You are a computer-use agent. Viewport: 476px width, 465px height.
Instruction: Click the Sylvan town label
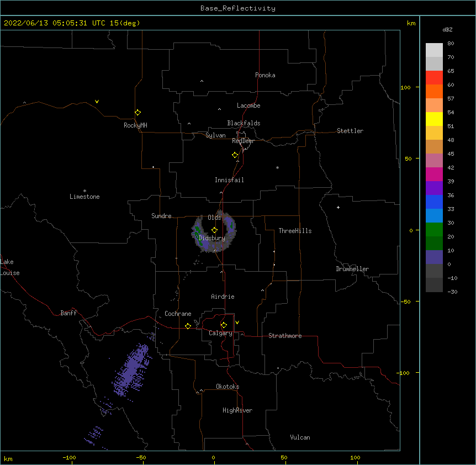coord(215,135)
